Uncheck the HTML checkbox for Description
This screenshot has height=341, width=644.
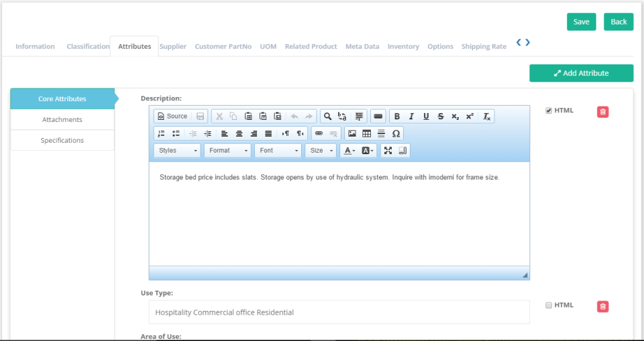(x=549, y=111)
